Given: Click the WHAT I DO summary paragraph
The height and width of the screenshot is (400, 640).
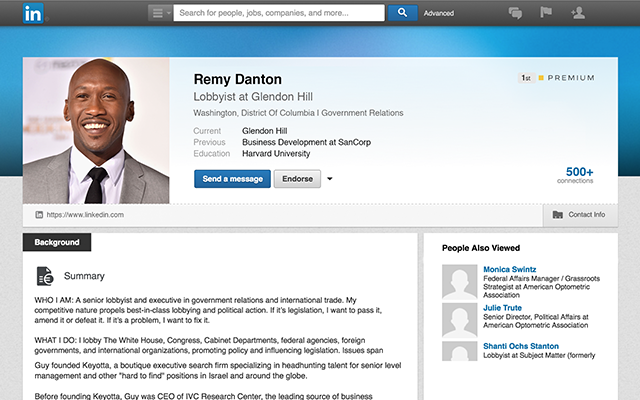Looking at the screenshot, I should click(209, 345).
